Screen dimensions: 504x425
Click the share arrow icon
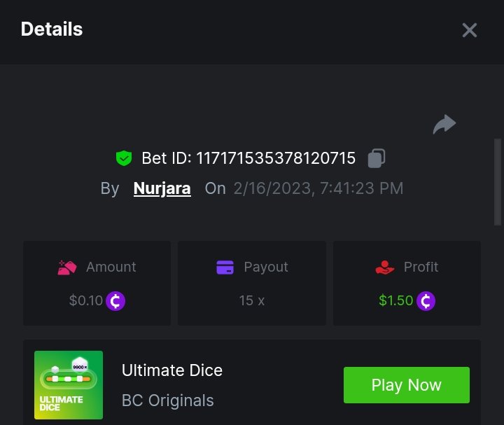[x=444, y=125]
